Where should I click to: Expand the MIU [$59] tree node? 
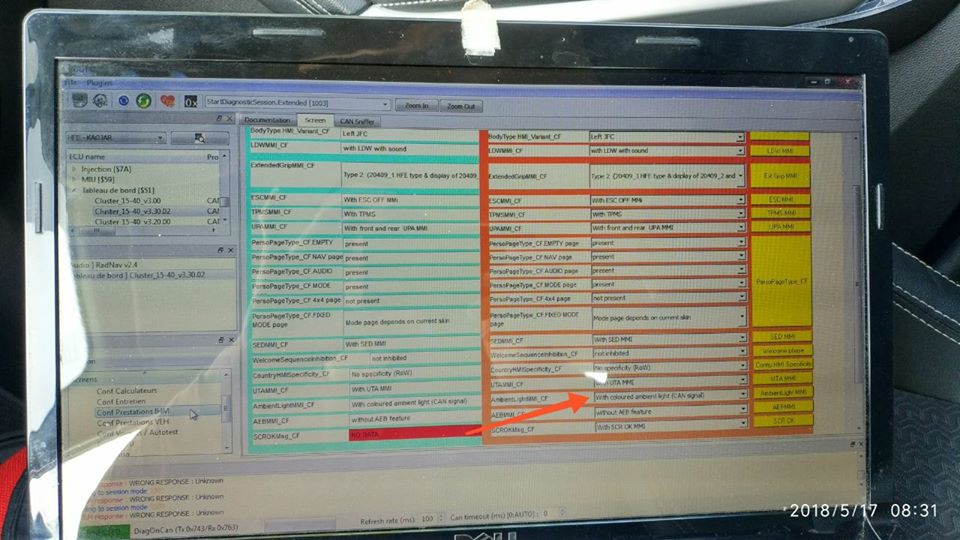(x=75, y=179)
